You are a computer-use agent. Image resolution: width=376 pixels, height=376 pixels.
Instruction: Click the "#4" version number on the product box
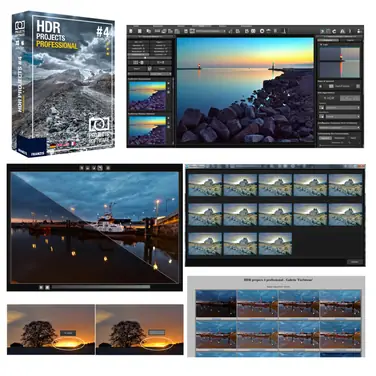click(103, 32)
